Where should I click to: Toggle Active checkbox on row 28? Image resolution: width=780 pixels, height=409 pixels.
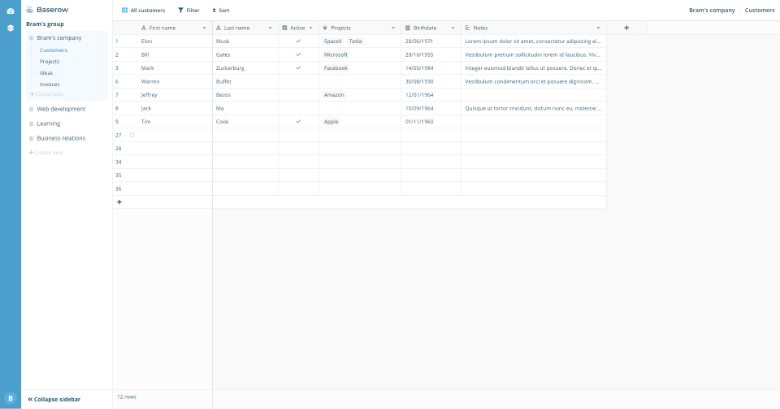[298, 148]
